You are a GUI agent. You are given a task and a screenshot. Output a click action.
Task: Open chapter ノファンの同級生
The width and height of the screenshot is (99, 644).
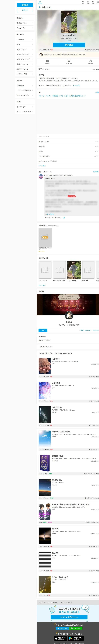point(69,156)
